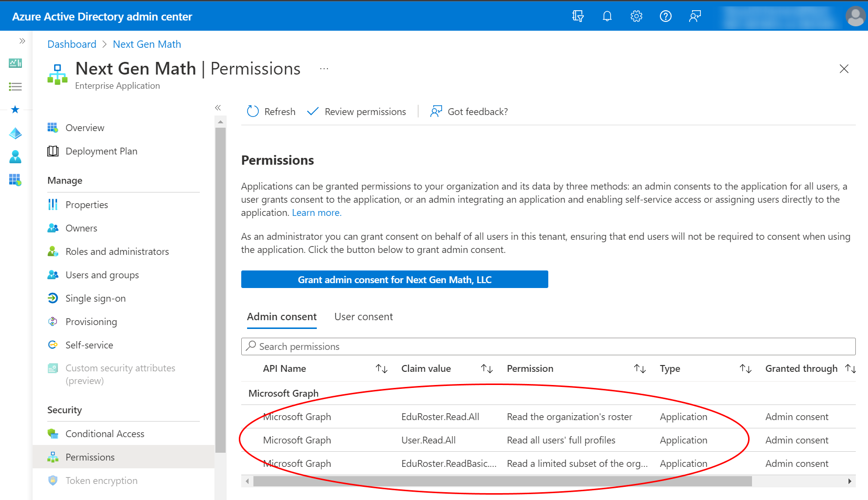Click Admin consent in User.Read.All row
Image resolution: width=868 pixels, height=500 pixels.
click(x=796, y=440)
